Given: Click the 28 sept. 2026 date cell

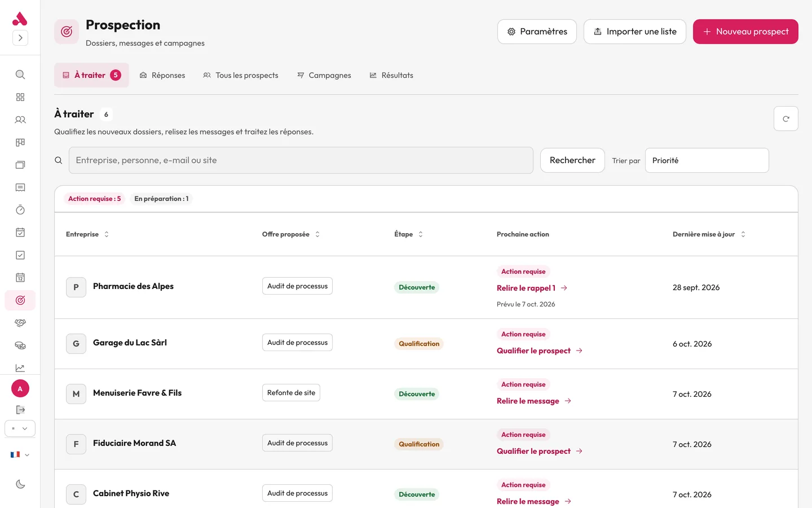Looking at the screenshot, I should pyautogui.click(x=696, y=287).
